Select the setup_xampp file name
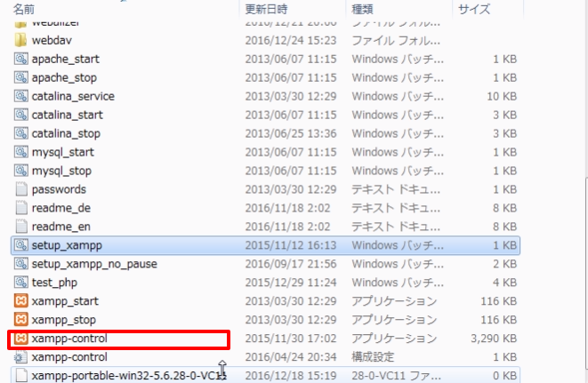Image resolution: width=588 pixels, height=383 pixels. tap(67, 245)
